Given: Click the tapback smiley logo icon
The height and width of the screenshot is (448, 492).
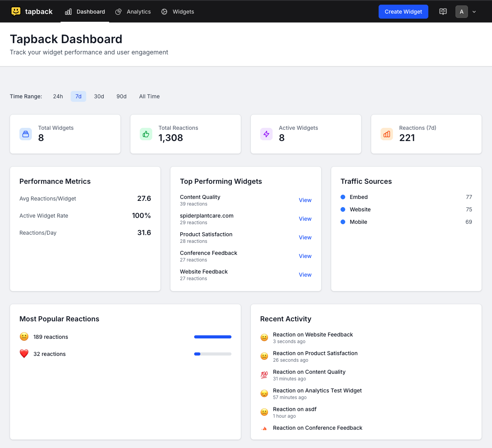Looking at the screenshot, I should pyautogui.click(x=16, y=11).
